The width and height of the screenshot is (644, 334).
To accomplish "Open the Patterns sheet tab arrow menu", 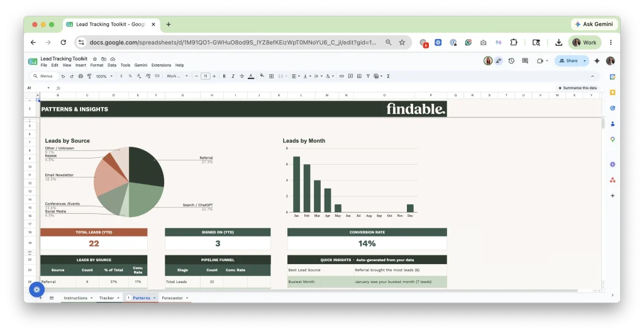I will click(x=155, y=298).
